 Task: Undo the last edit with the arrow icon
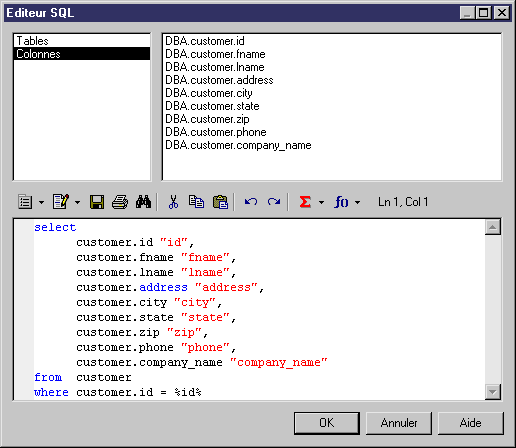click(x=251, y=202)
